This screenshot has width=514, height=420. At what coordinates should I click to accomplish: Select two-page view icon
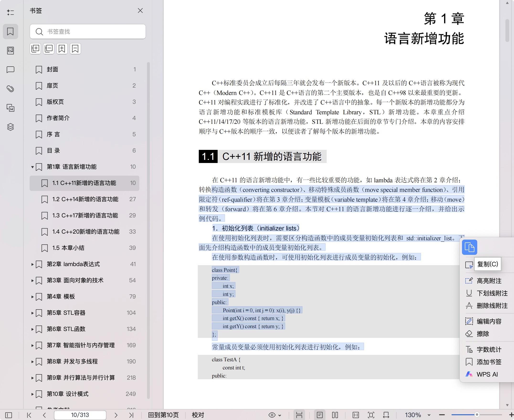[335, 415]
